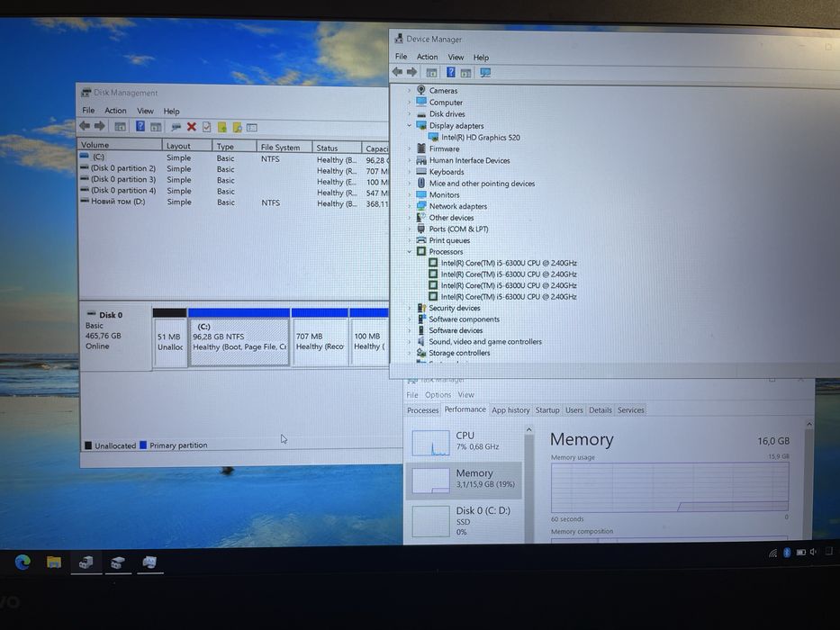Select (C:) volume row in volume list

[x=233, y=158]
